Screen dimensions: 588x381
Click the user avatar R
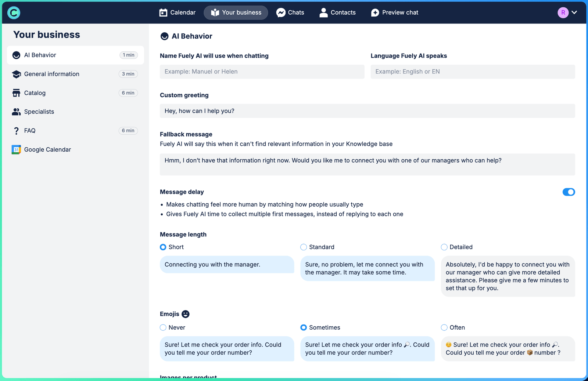point(563,12)
